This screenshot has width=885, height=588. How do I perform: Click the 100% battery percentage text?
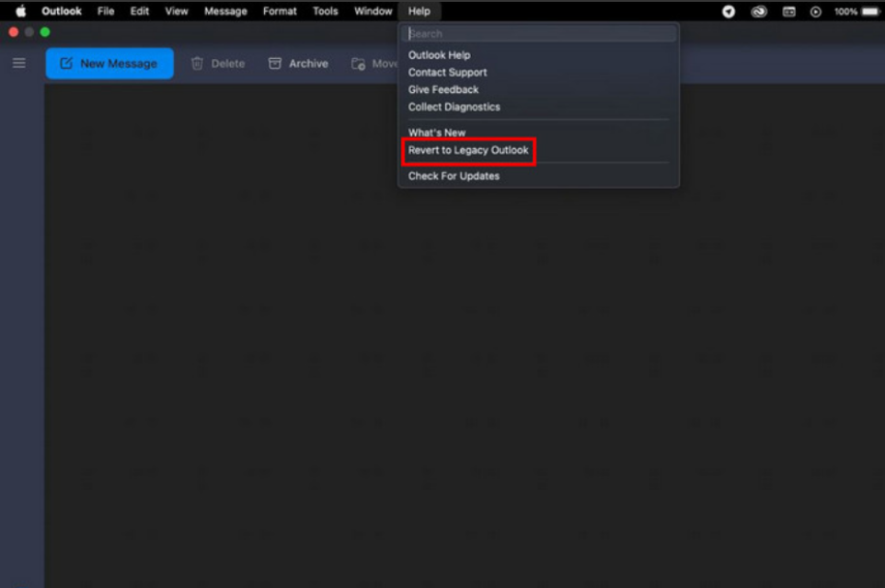tap(846, 11)
